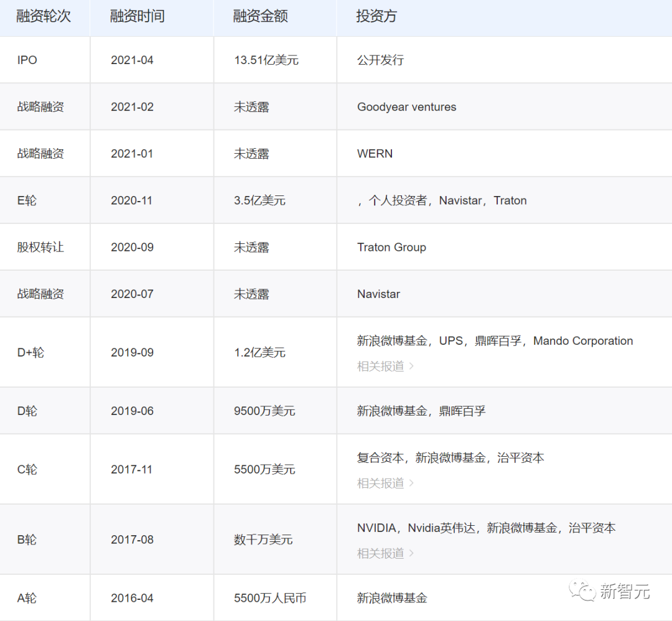Click the Navistar investor in the 2020-07 row
672x621 pixels.
[378, 294]
